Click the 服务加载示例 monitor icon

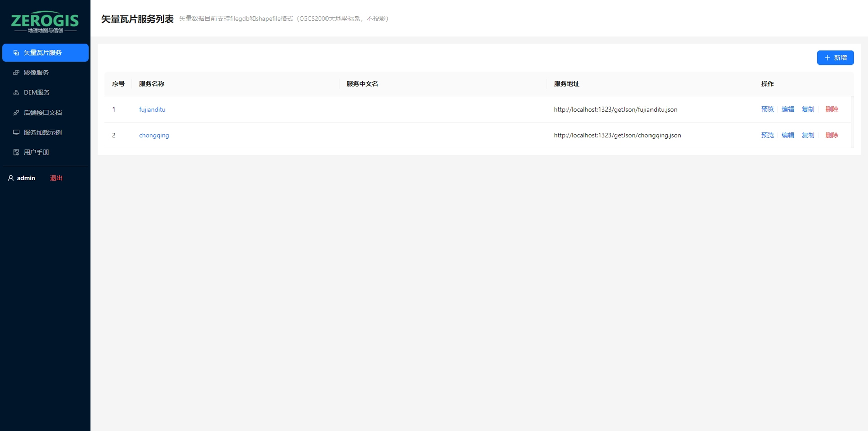[16, 132]
